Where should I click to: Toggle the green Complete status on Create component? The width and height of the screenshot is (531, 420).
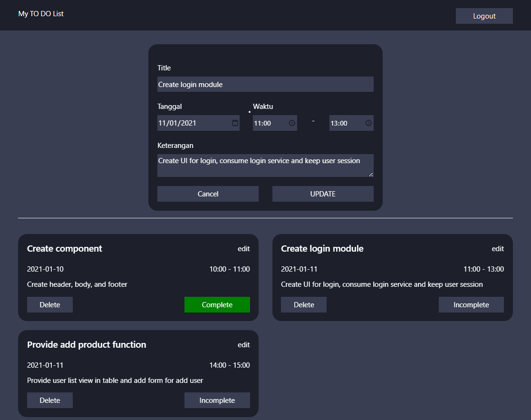pos(217,304)
